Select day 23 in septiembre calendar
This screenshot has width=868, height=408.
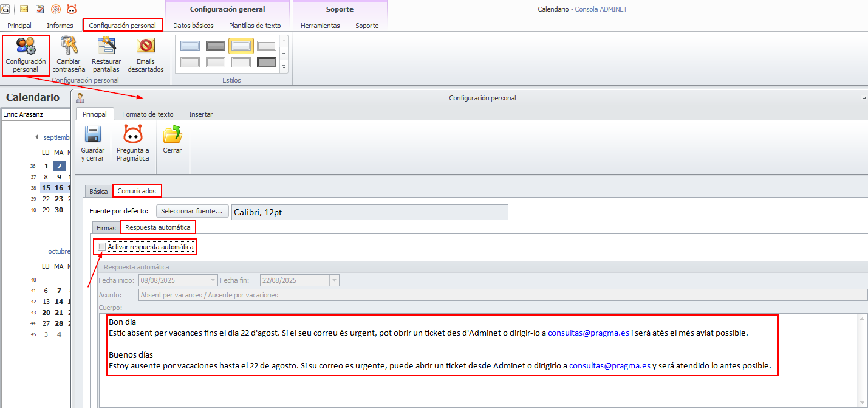pyautogui.click(x=58, y=199)
